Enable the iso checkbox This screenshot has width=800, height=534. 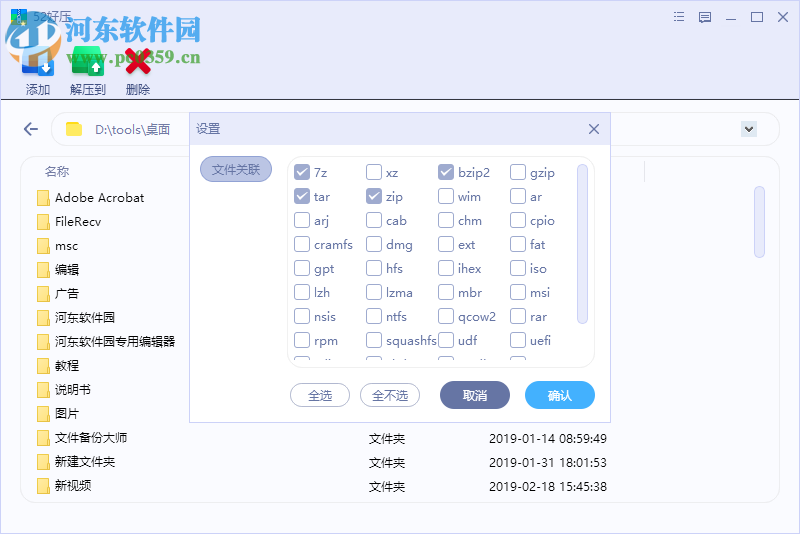click(x=518, y=268)
